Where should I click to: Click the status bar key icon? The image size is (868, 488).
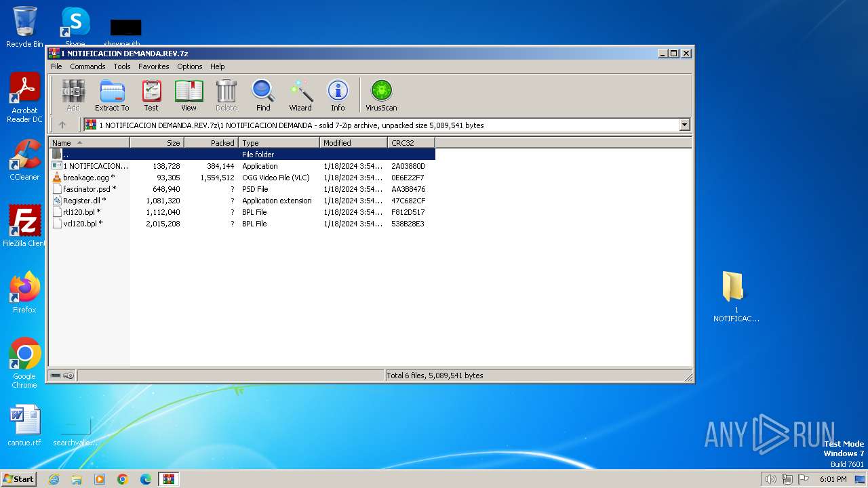68,375
